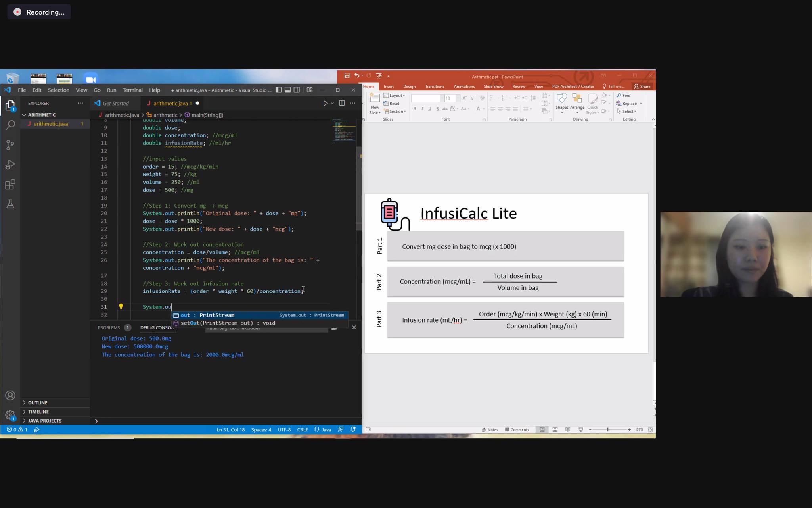Viewport: 812px width, 508px height.
Task: Toggle VS Code primary side bar layout
Action: coord(279,90)
